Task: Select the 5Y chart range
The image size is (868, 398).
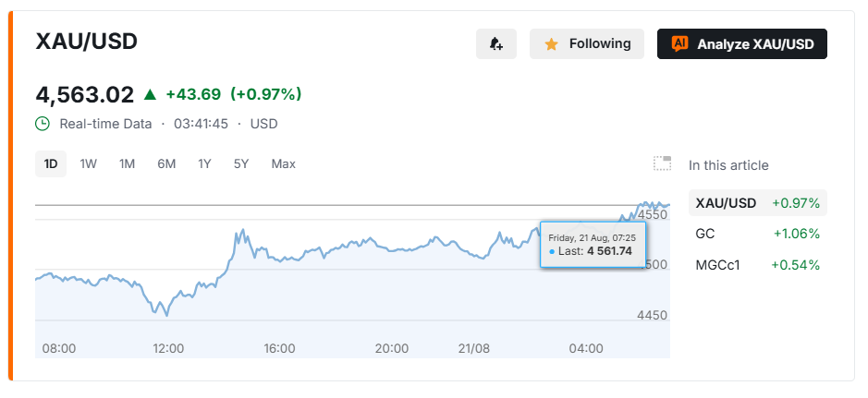Action: point(241,163)
